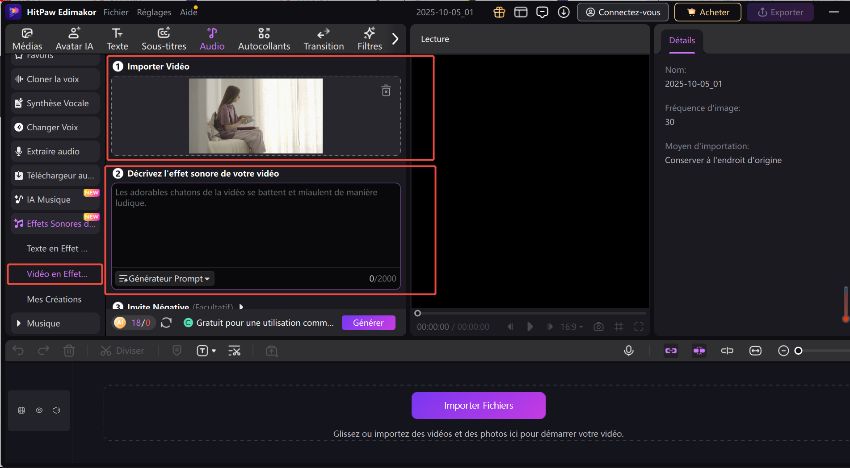Open the Réglages menu

[x=154, y=12]
